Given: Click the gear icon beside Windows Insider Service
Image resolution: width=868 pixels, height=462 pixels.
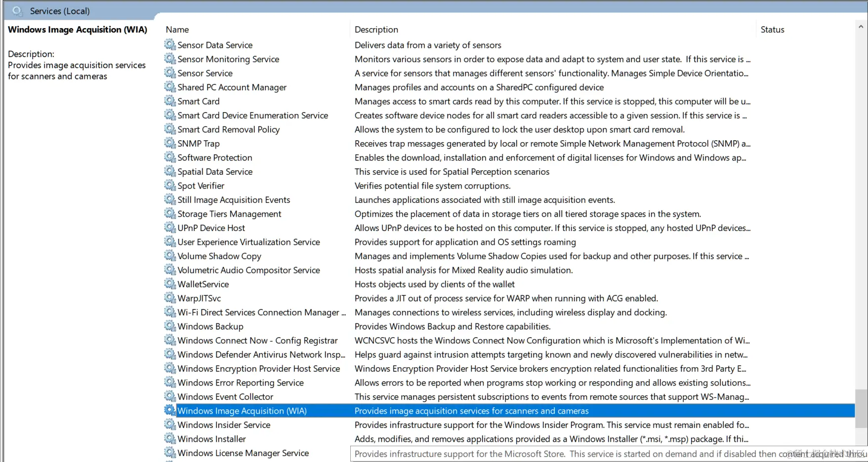Looking at the screenshot, I should pyautogui.click(x=170, y=424).
